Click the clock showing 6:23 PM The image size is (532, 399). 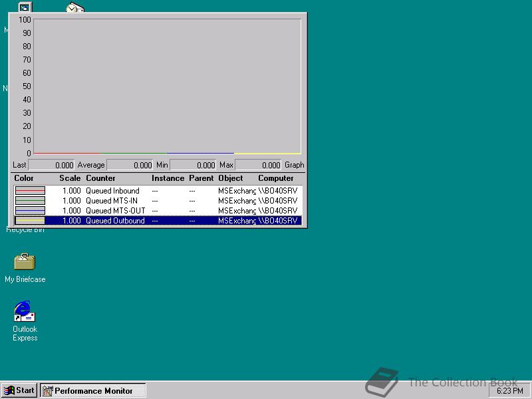[509, 391]
